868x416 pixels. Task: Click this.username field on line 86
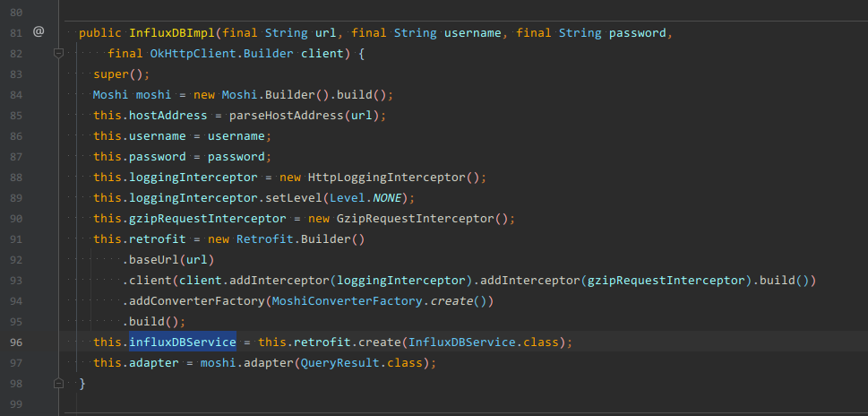point(140,136)
